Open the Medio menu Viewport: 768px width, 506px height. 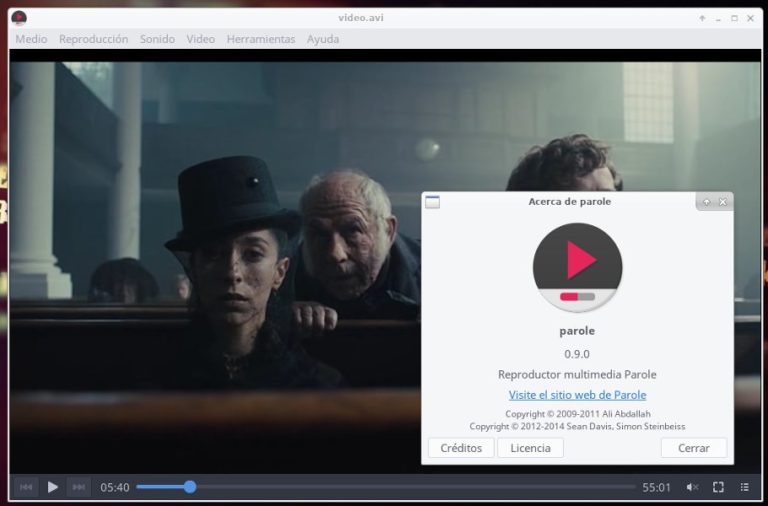pyautogui.click(x=31, y=39)
